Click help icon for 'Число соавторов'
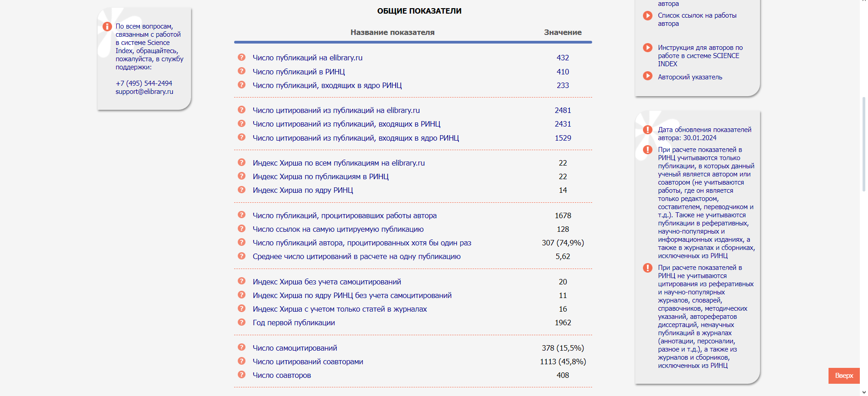Viewport: 868px width, 396px height. [242, 375]
